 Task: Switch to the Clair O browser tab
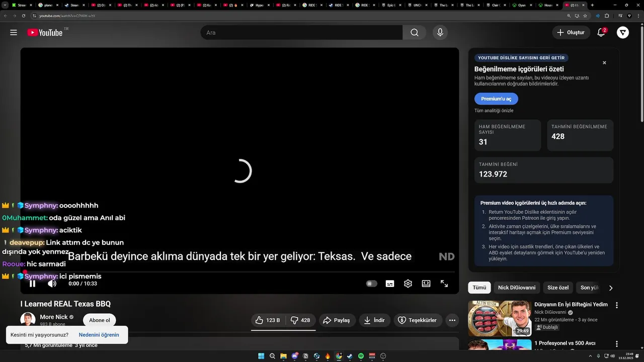(496, 5)
